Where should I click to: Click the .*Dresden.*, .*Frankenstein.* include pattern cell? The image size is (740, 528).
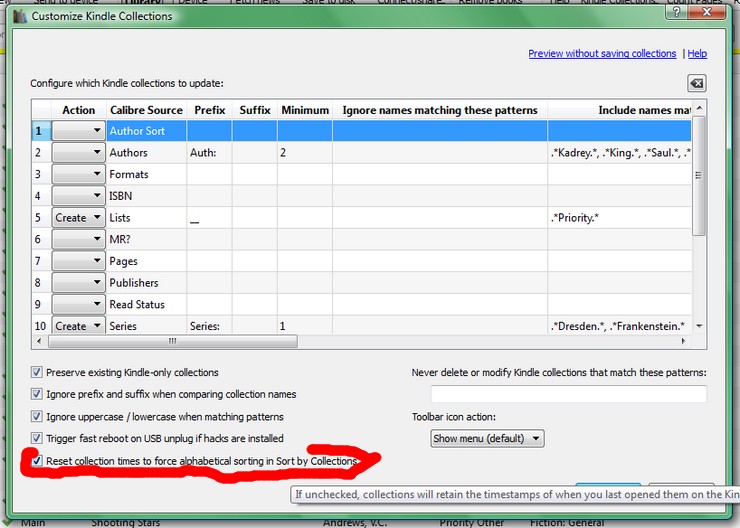(x=620, y=326)
